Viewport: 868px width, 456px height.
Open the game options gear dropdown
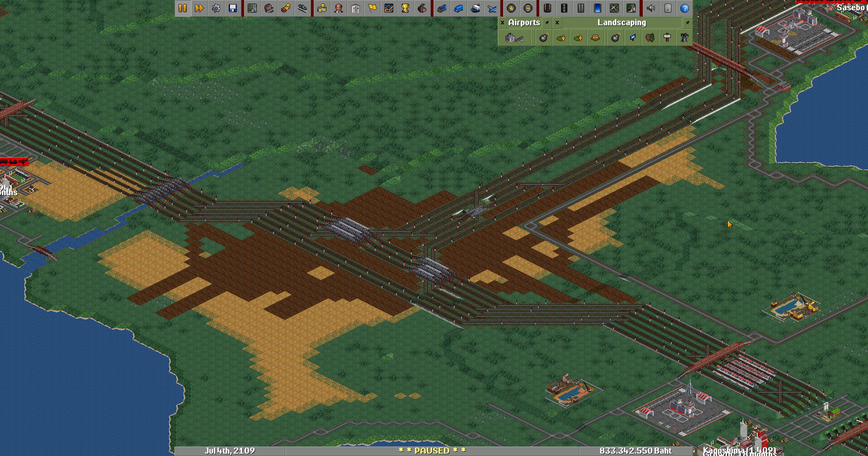coord(216,8)
